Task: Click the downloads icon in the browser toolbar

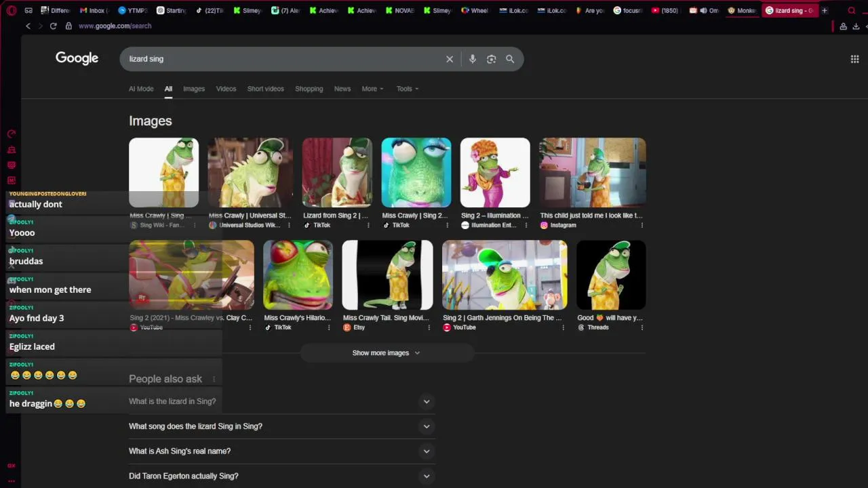Action: 856,26
